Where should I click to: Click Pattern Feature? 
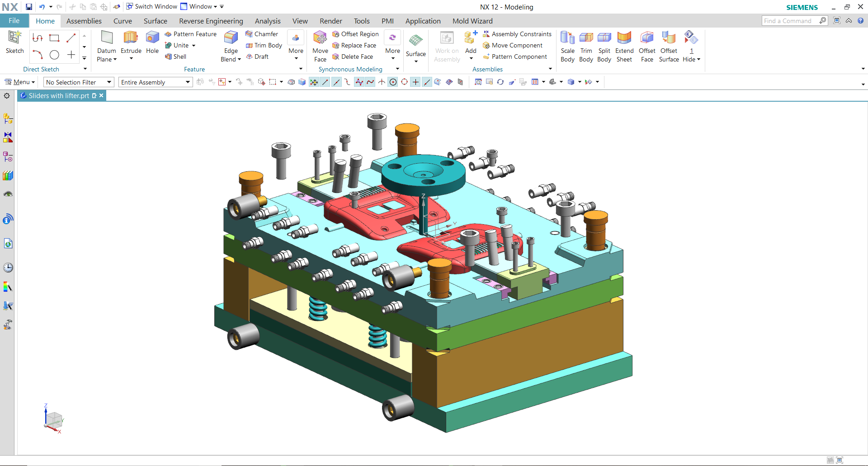click(190, 34)
